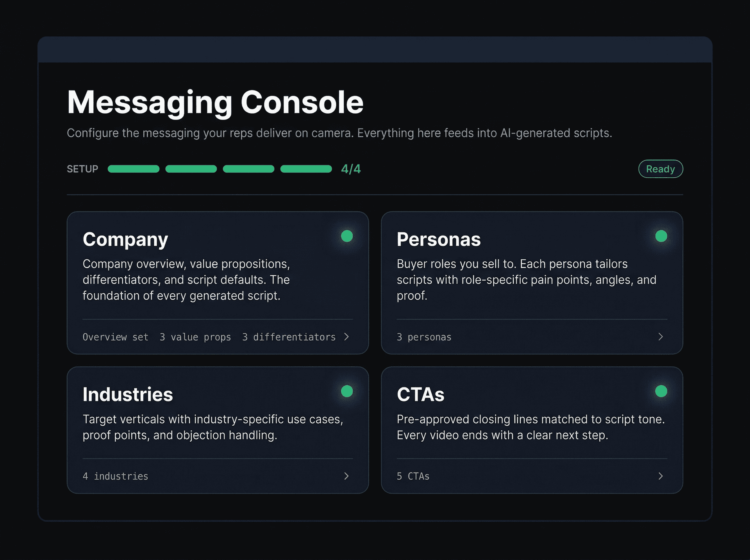
Task: Click the green status dot on Personas card
Action: [x=661, y=236]
